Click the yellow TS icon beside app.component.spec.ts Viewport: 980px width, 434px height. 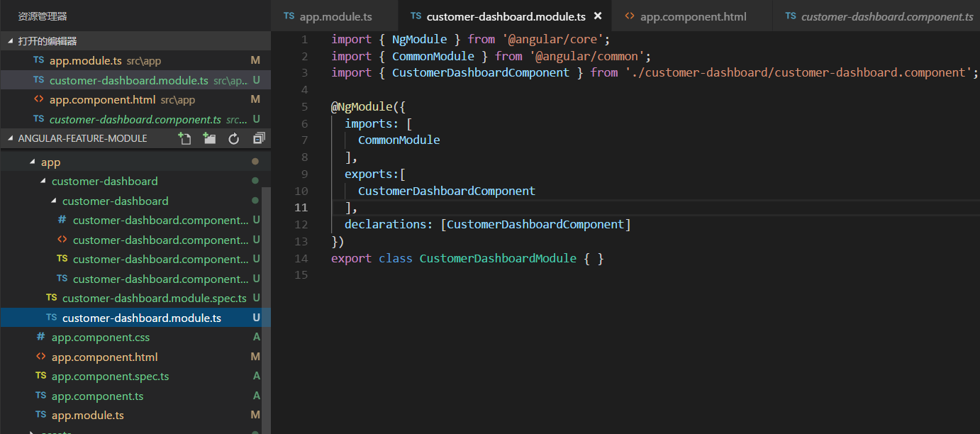pyautogui.click(x=40, y=376)
